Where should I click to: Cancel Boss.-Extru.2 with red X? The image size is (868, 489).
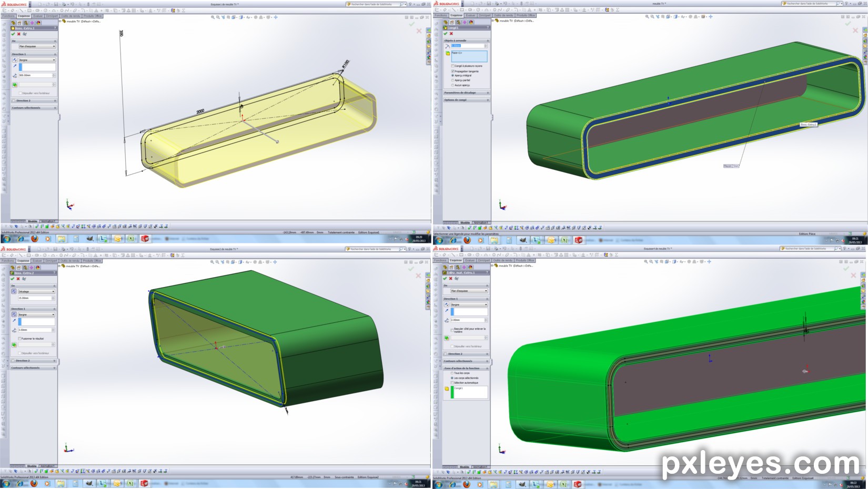(x=18, y=279)
